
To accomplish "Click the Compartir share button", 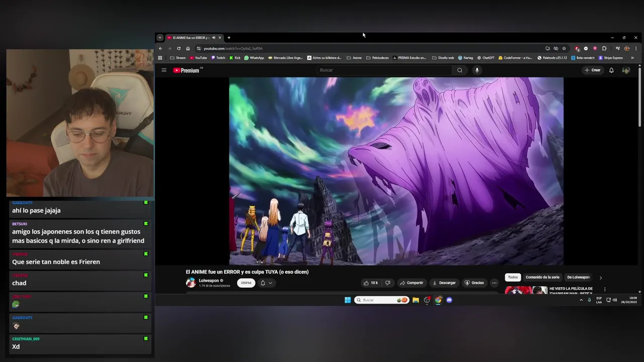I will point(412,283).
